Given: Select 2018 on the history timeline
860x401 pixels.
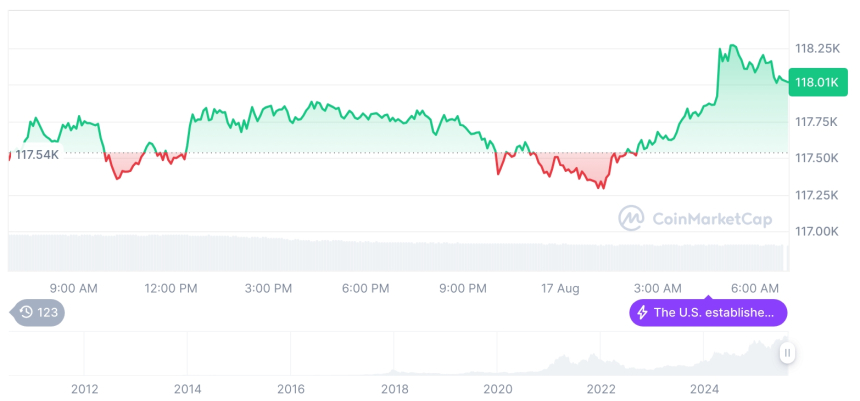Looking at the screenshot, I should 394,388.
